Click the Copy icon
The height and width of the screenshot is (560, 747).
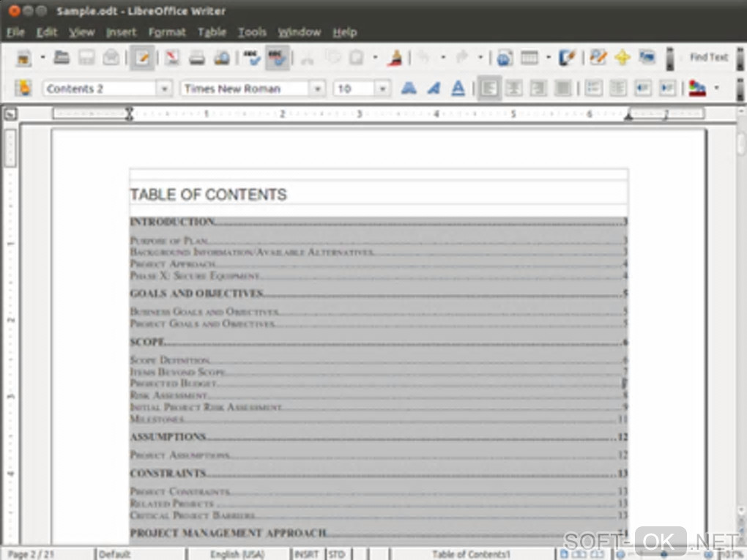coord(333,58)
